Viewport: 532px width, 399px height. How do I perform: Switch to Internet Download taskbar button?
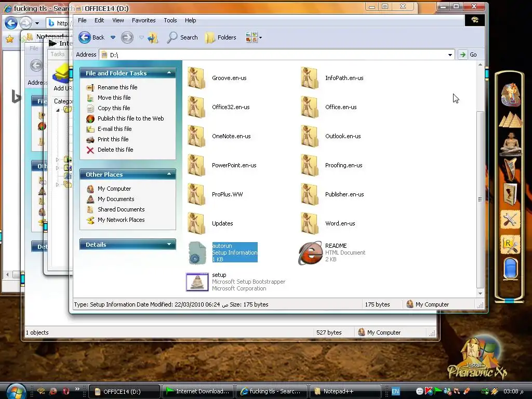point(198,391)
